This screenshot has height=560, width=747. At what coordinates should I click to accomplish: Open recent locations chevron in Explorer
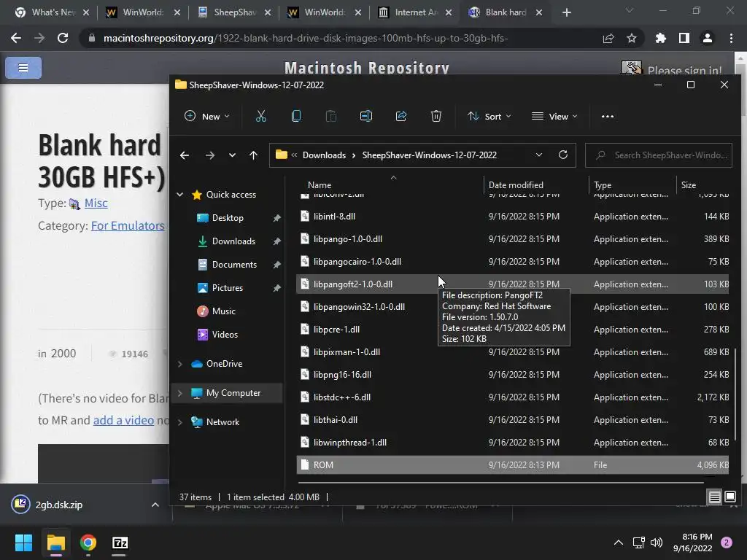[x=232, y=155]
